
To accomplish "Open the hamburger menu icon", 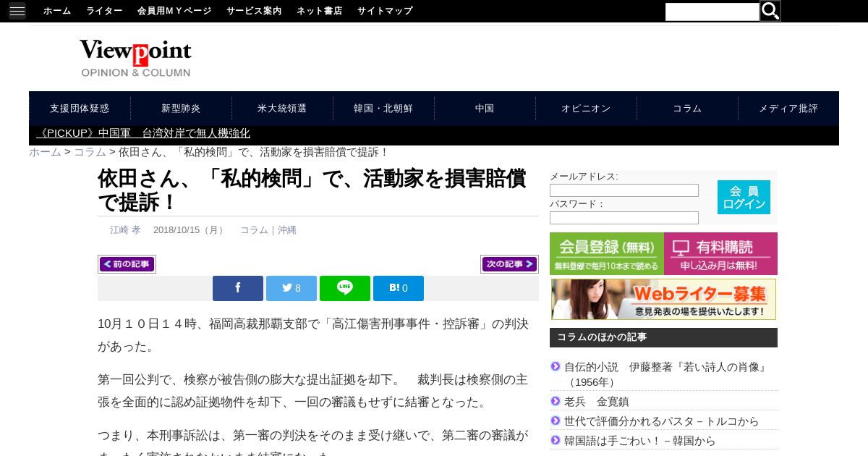I will pyautogui.click(x=17, y=11).
